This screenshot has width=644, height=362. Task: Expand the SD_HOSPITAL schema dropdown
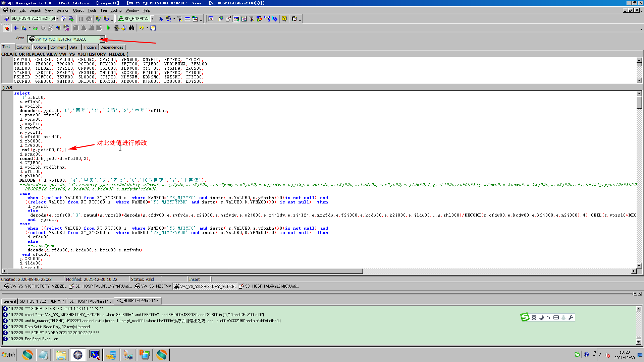point(152,19)
